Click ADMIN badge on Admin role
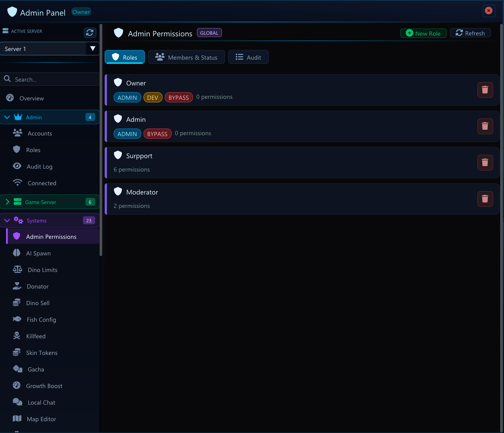The image size is (504, 433). [127, 134]
